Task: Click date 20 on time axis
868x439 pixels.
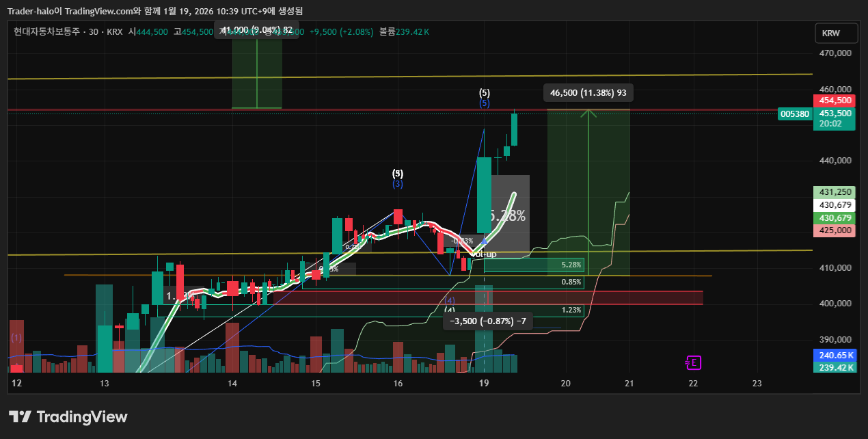Action: (565, 384)
